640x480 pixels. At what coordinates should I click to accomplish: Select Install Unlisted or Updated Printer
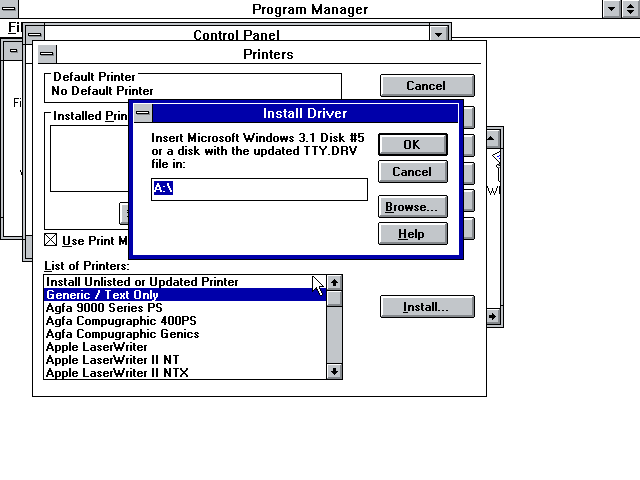click(142, 282)
